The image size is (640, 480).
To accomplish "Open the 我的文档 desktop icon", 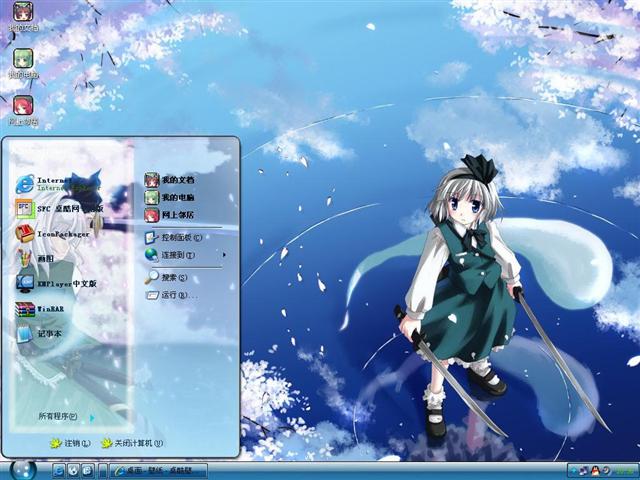I will click(23, 16).
